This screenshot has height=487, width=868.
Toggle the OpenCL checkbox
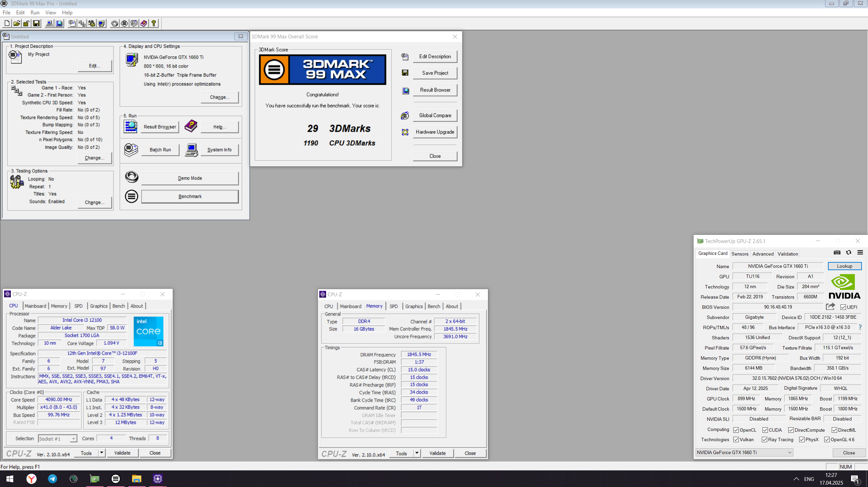click(736, 430)
